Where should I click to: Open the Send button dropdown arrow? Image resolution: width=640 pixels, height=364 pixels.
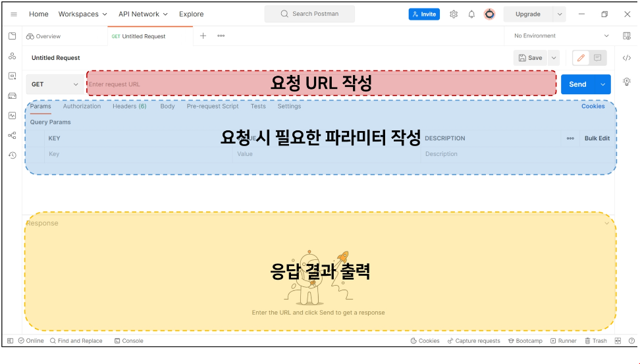[x=602, y=84]
